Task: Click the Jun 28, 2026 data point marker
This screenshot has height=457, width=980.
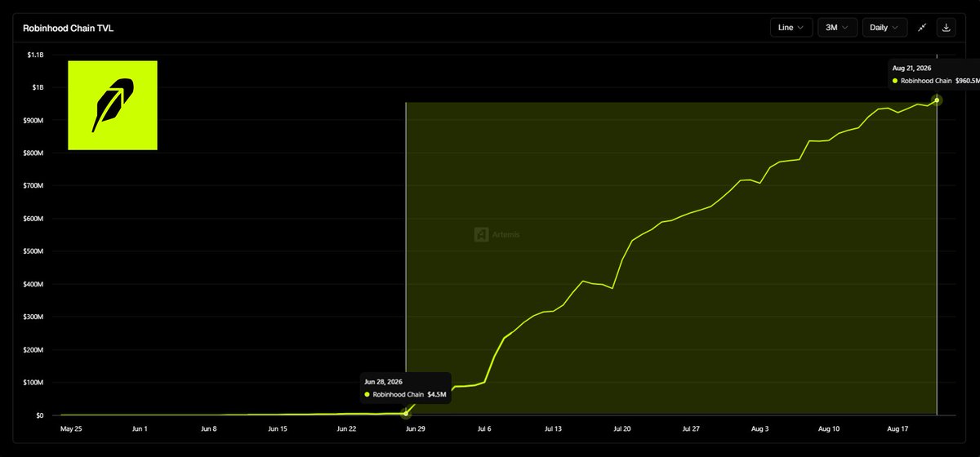Action: click(406, 414)
